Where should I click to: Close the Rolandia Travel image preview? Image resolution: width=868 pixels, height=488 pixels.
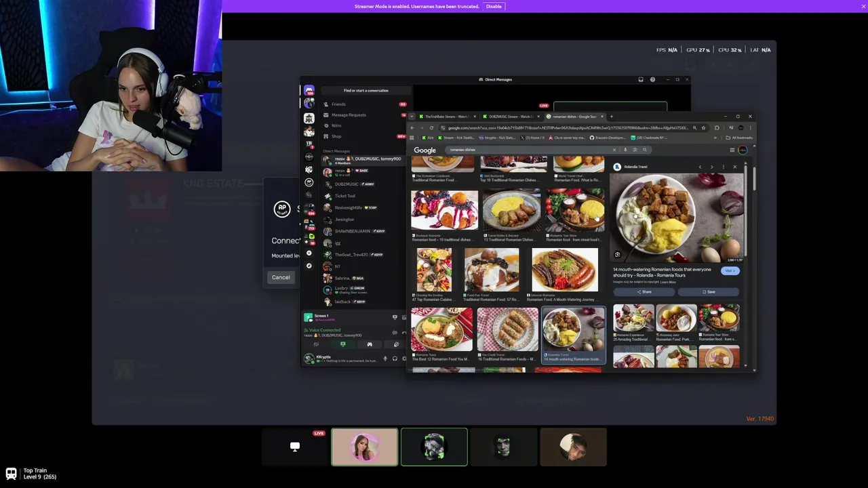(734, 167)
